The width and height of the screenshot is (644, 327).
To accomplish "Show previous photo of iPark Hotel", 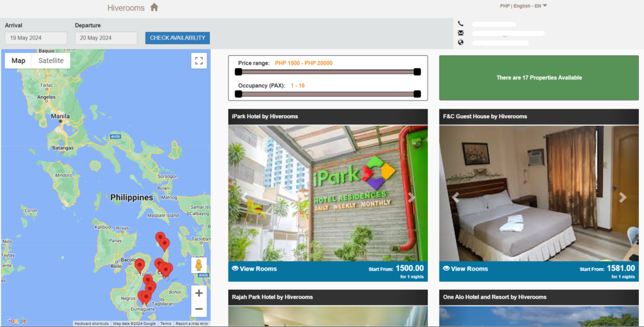I will tap(245, 197).
